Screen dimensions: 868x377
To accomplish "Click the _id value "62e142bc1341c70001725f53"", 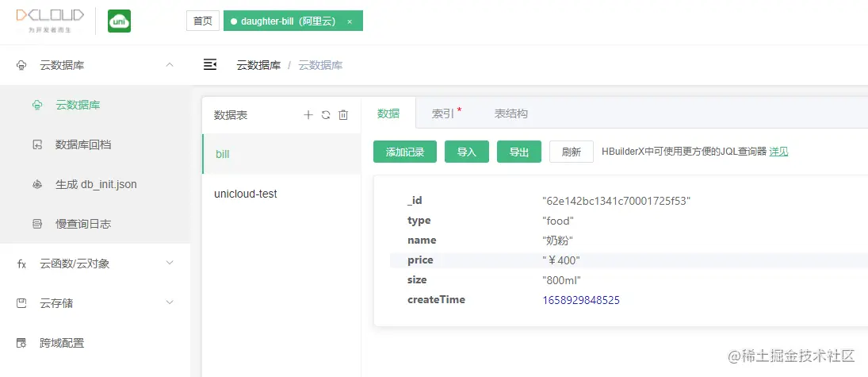I will (x=617, y=201).
